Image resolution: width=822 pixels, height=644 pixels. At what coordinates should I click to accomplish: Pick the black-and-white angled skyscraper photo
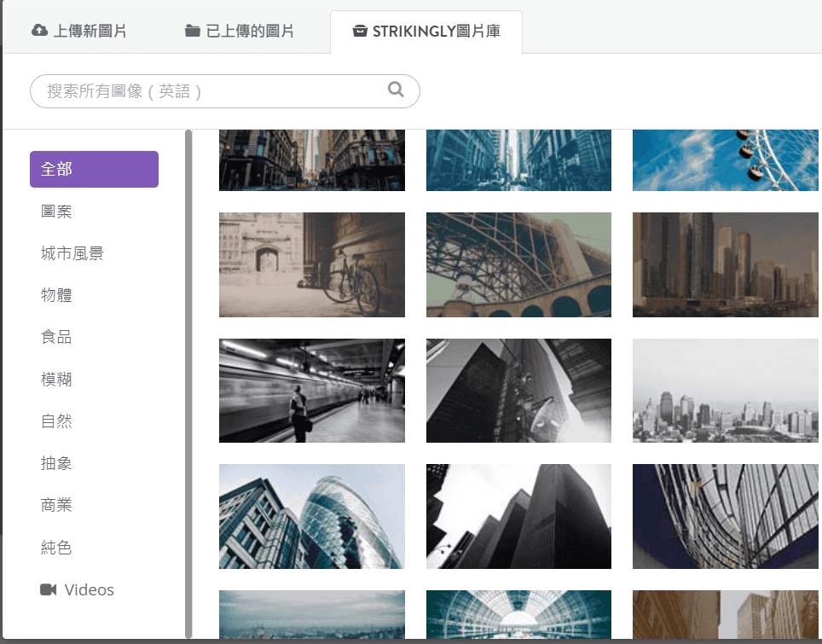coord(518,391)
